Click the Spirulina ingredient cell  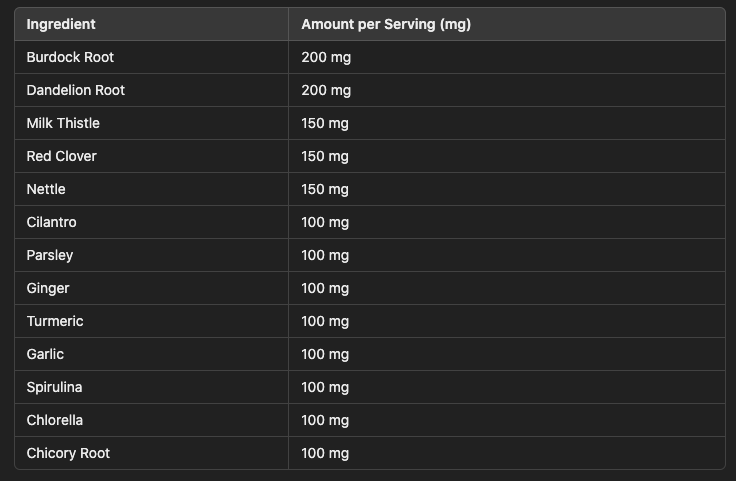[x=54, y=387]
